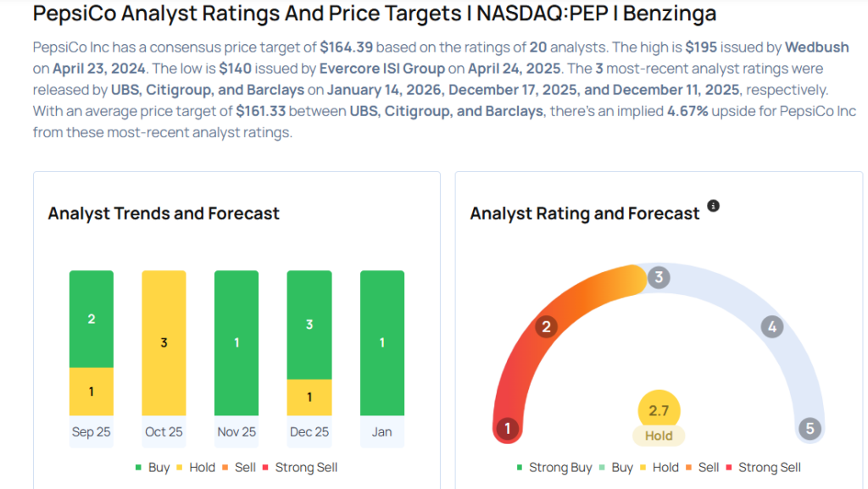Click gauge marker number 5
The image size is (868, 489).
810,428
